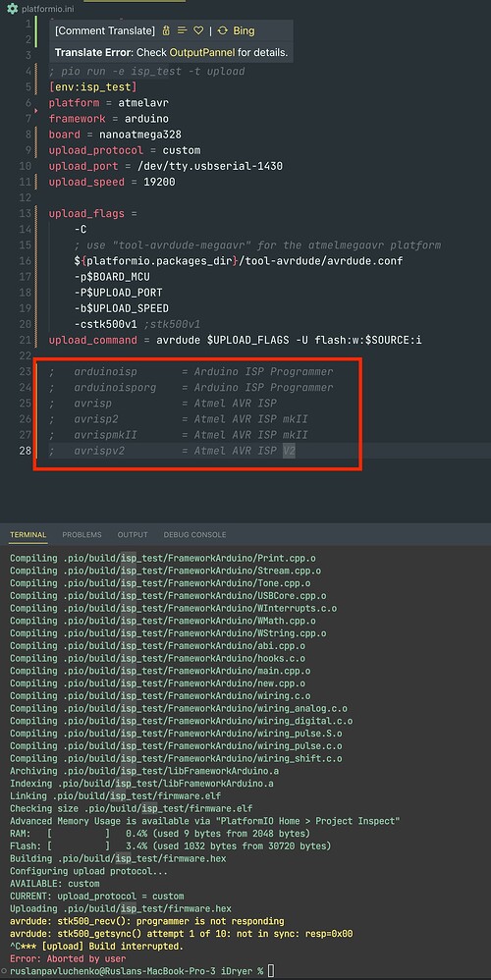491x980 pixels.
Task: Click the '-P$UPLOAD_PORT' flag line
Action: click(x=118, y=293)
